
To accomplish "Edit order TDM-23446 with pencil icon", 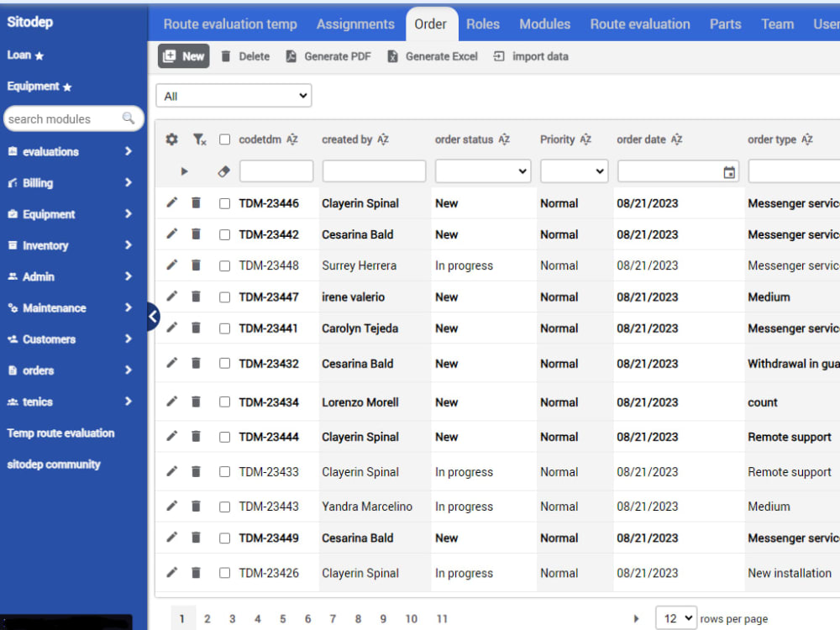I will tap(171, 202).
